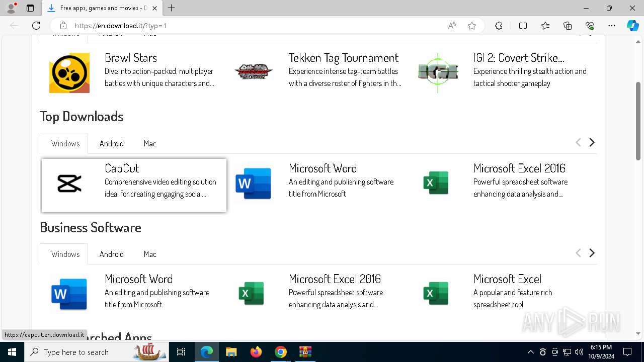
Task: Open the Favorites list
Action: coord(545,26)
